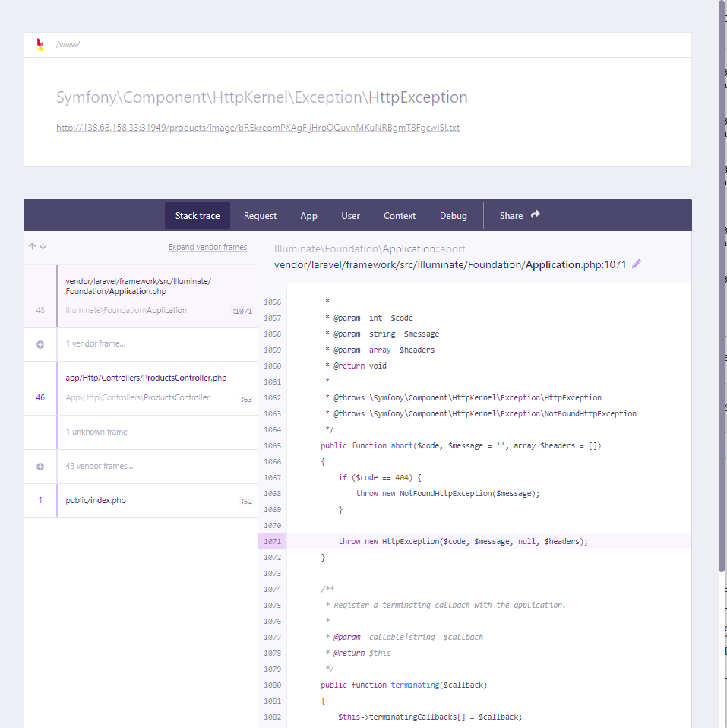Click the /www/ path text
727x728 pixels.
(68, 45)
